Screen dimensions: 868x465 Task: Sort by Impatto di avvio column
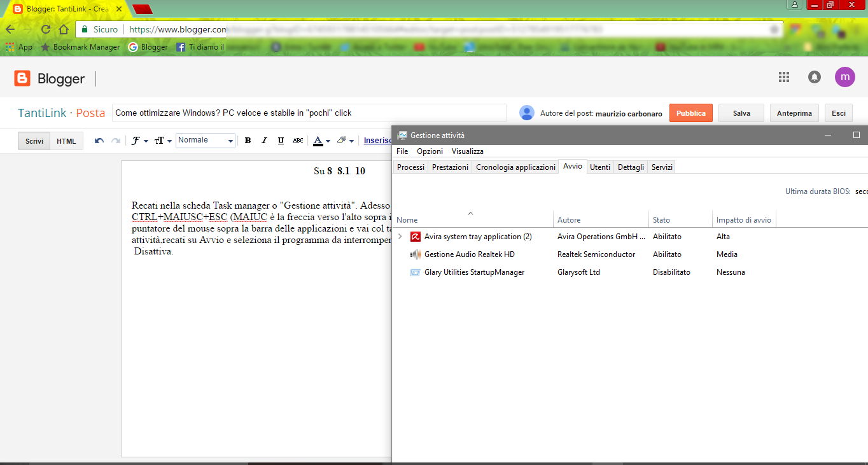(x=744, y=218)
